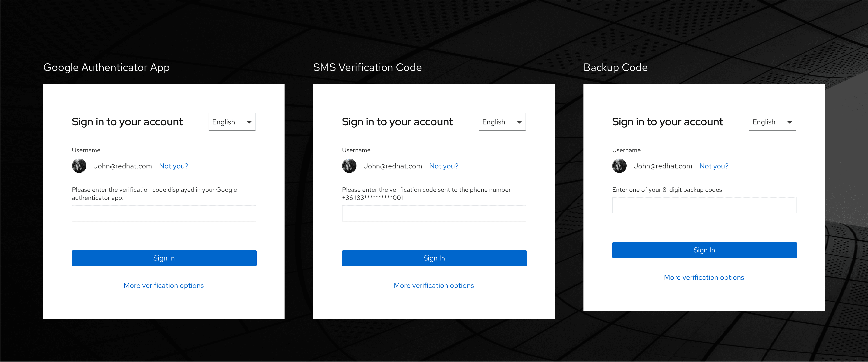Open More verification options in Backup Code panel
Image resolution: width=868 pixels, height=362 pixels.
click(704, 278)
